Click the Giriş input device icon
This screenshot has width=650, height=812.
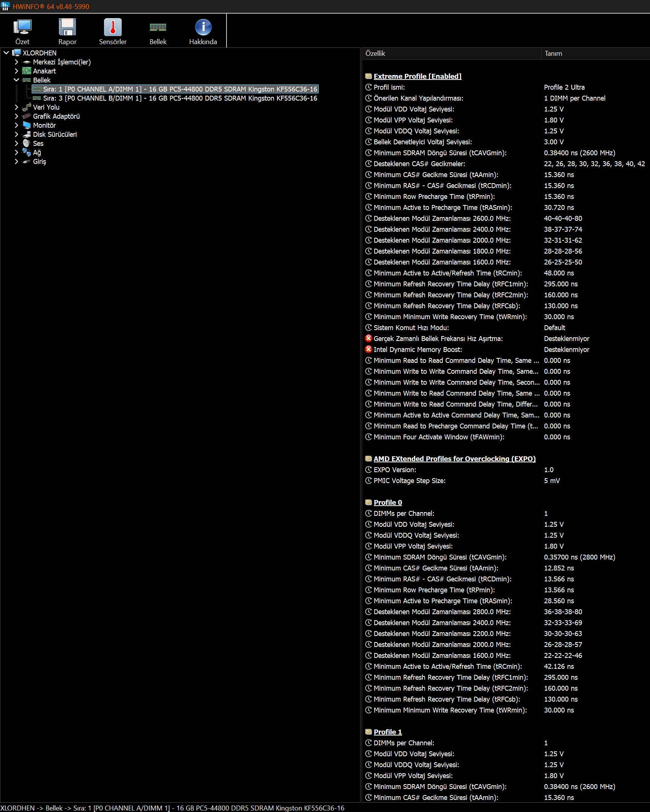(27, 162)
